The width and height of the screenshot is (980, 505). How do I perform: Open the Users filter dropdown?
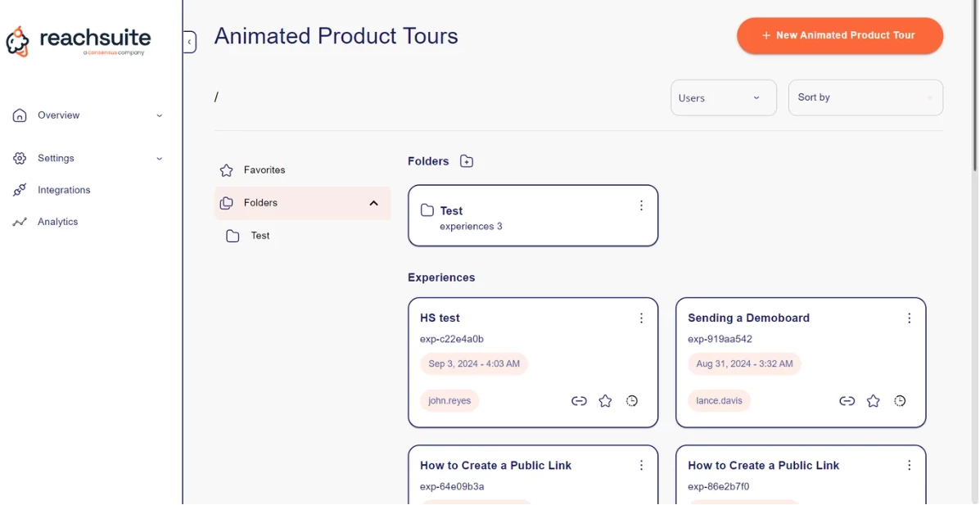point(723,97)
